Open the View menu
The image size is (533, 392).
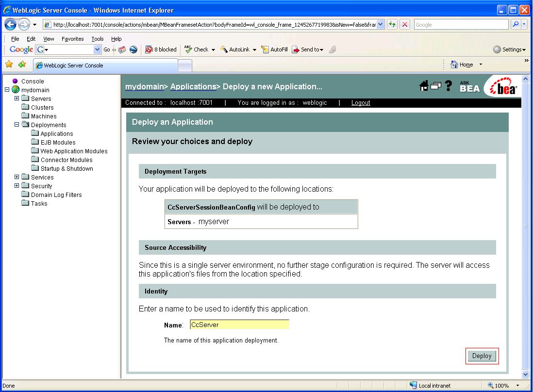point(49,39)
